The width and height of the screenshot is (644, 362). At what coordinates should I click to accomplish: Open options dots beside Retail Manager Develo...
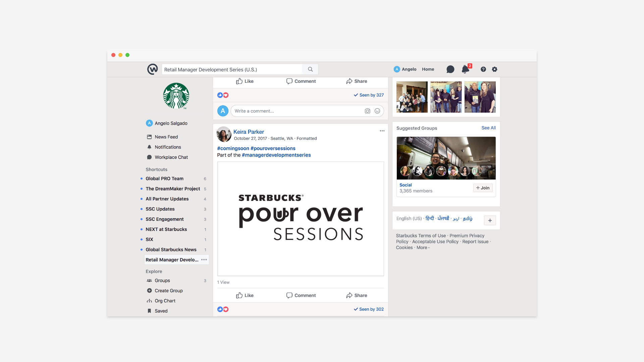(x=204, y=260)
